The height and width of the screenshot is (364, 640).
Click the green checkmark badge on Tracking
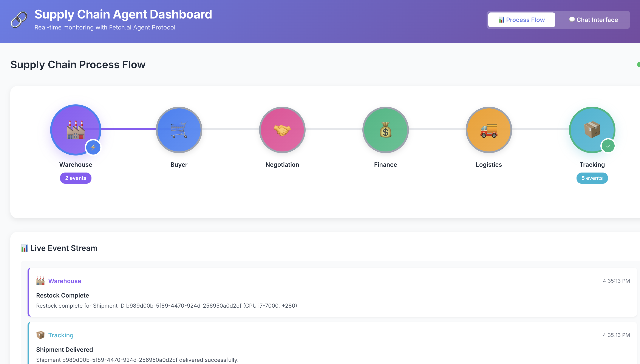pyautogui.click(x=608, y=146)
